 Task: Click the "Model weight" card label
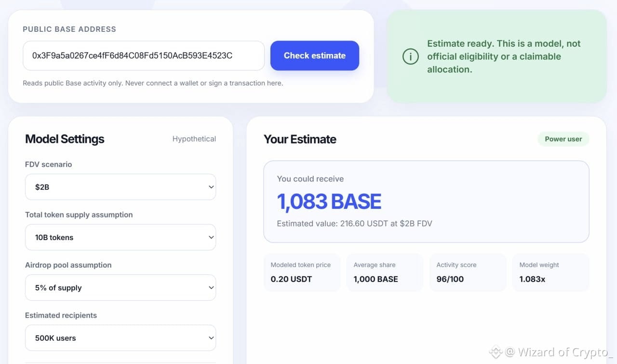[x=539, y=265]
